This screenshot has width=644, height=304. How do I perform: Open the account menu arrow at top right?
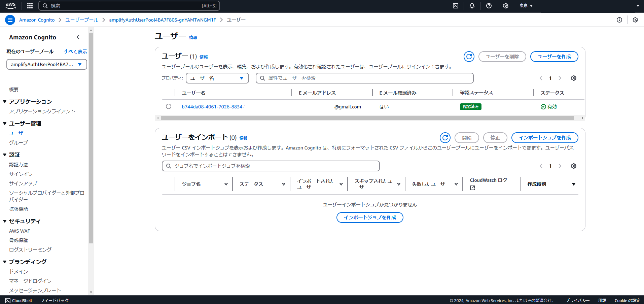[x=638, y=6]
